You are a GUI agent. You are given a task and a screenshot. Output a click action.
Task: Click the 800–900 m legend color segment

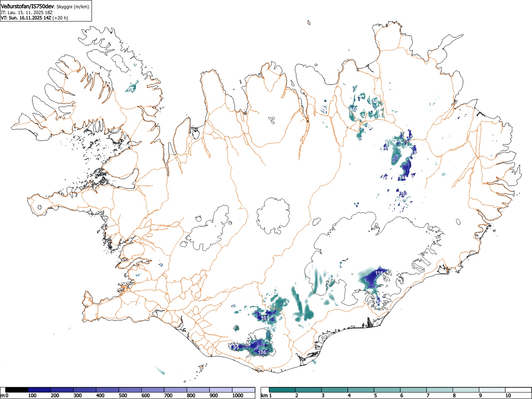tap(198, 390)
